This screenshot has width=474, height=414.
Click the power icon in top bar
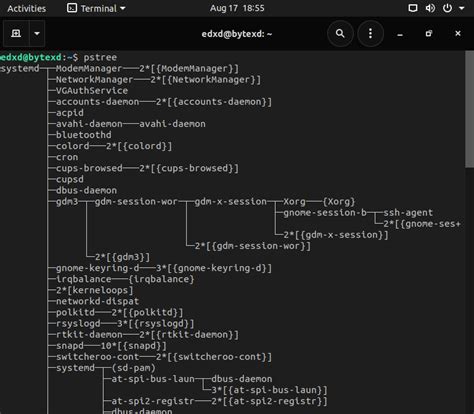coord(447,8)
